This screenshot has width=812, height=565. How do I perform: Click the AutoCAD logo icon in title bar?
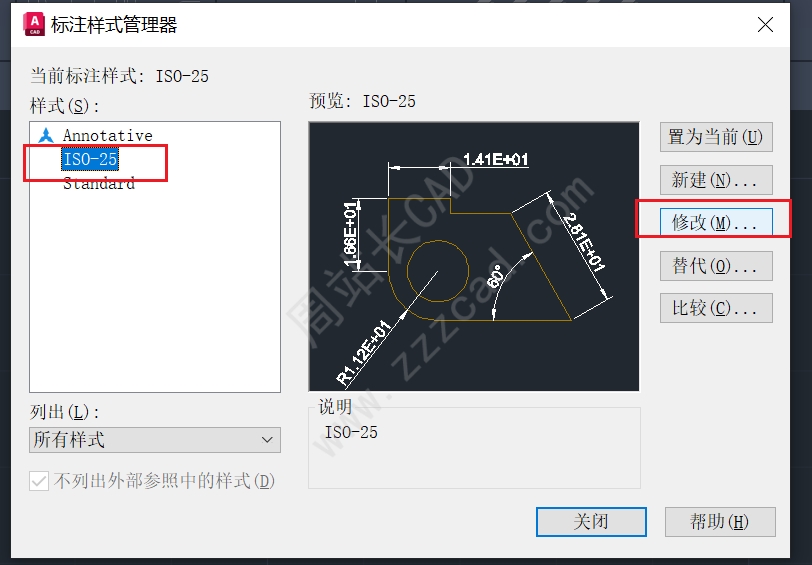[34, 24]
